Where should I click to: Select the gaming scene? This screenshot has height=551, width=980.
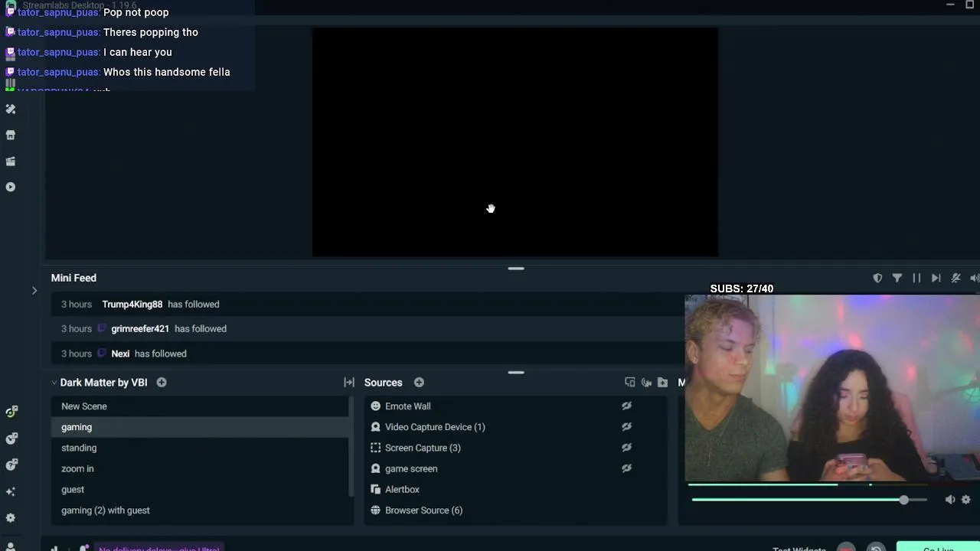click(x=200, y=427)
